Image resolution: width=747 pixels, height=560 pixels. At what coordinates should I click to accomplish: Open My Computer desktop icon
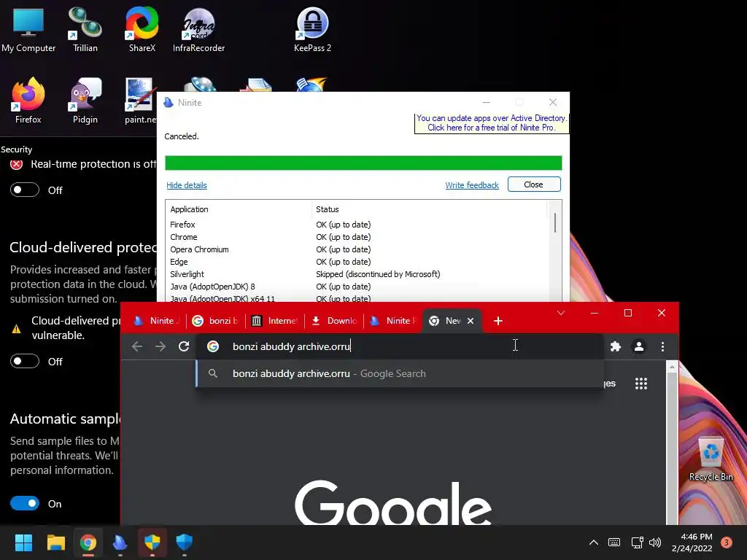click(x=28, y=30)
